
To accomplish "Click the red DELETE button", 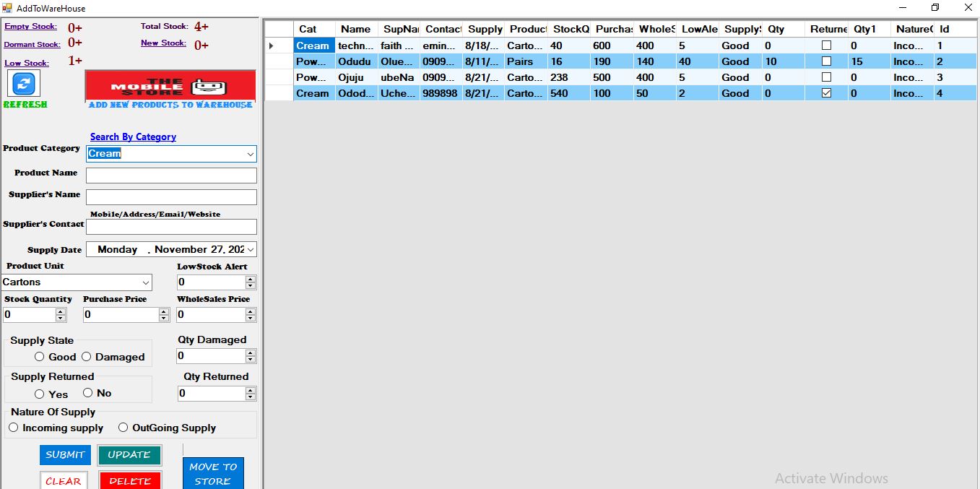I will click(x=130, y=480).
